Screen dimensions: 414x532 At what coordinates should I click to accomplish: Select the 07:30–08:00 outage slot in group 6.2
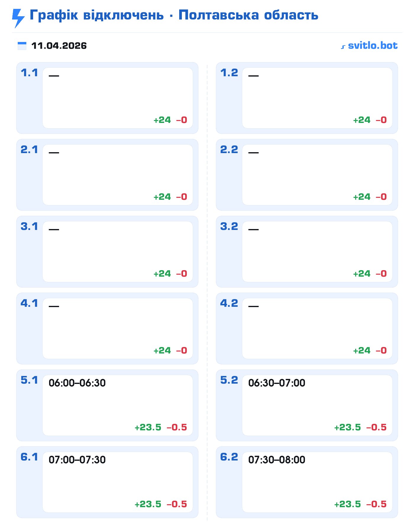click(277, 460)
